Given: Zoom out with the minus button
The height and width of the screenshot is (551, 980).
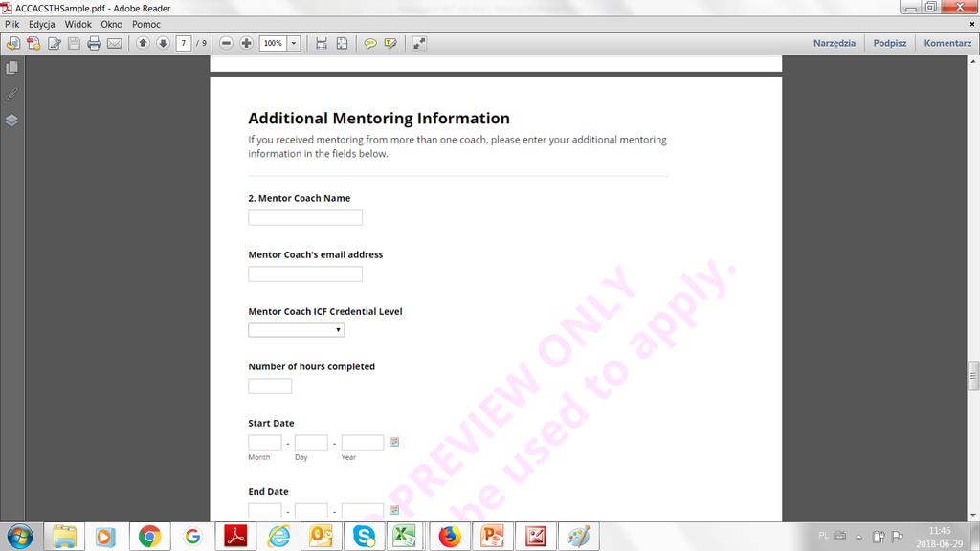Looking at the screenshot, I should 226,43.
